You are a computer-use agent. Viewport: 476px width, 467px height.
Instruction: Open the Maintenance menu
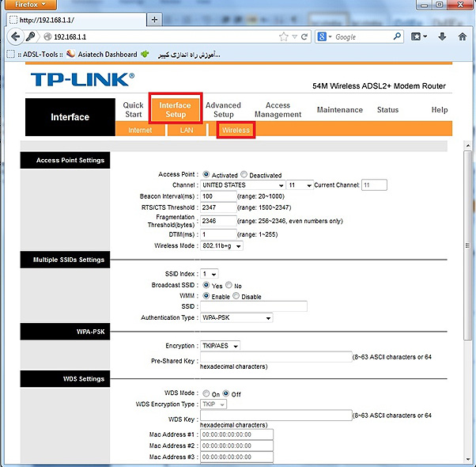point(340,110)
